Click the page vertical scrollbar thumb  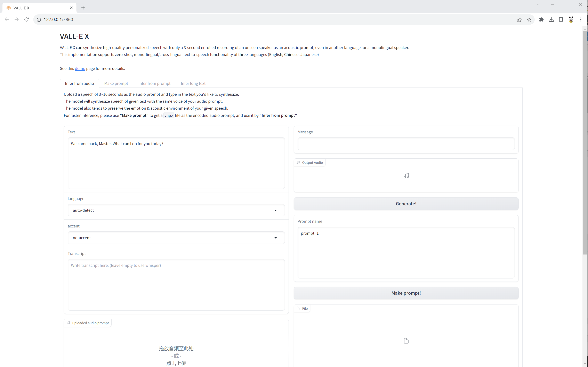585,143
